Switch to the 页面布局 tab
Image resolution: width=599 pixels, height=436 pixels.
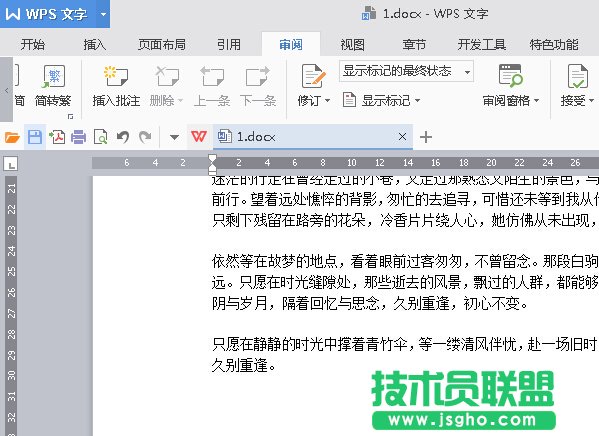coord(162,45)
